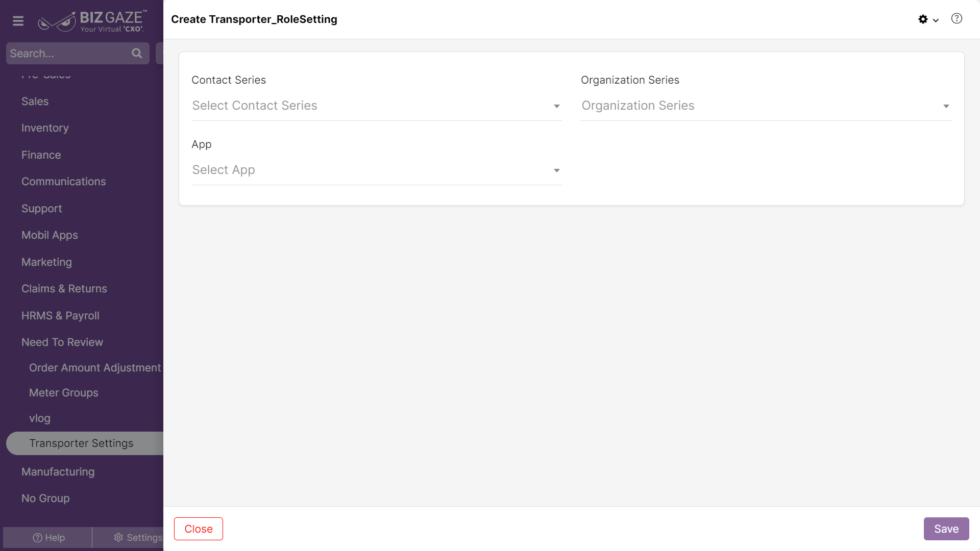
Task: Select Transporter Settings item
Action: [x=85, y=443]
